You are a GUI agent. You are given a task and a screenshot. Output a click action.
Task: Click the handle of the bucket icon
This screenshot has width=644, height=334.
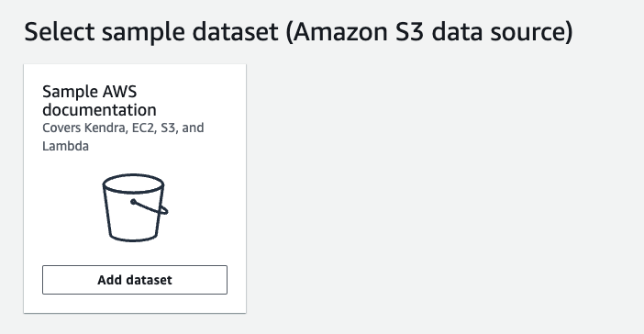(x=150, y=207)
